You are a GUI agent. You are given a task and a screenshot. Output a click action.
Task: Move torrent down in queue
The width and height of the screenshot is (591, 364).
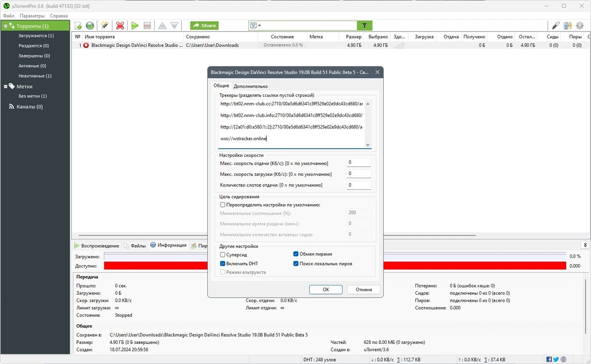point(174,26)
